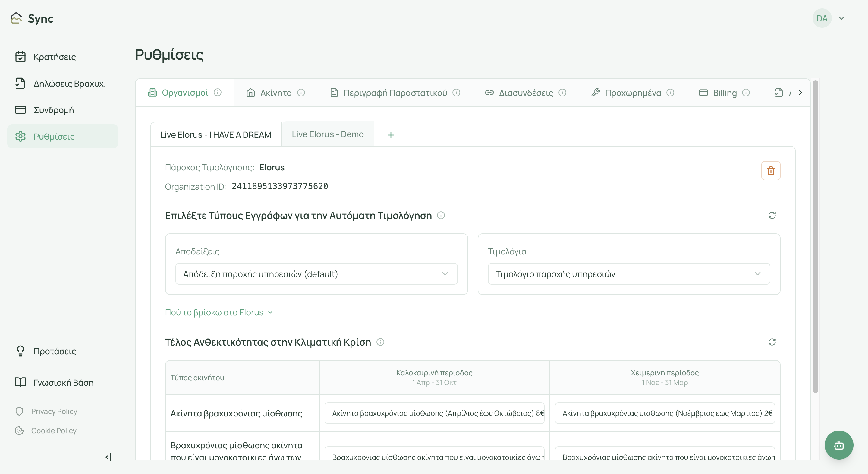Viewport: 868px width, 474px height.
Task: Click the partially visible documents tab icon
Action: (x=778, y=92)
